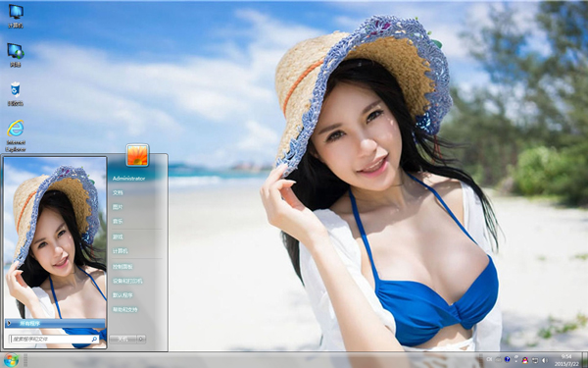The height and width of the screenshot is (368, 588).
Task: Click the orange flower user account picture
Action: [x=137, y=155]
